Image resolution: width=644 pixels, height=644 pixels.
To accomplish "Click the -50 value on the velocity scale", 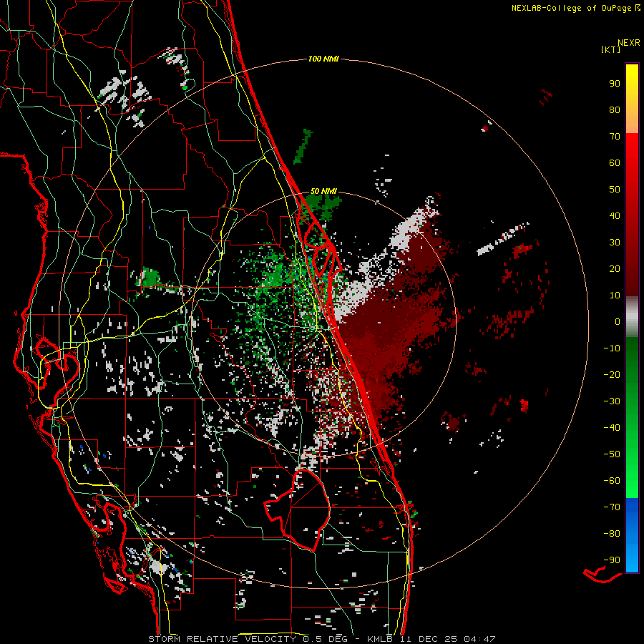I will click(612, 454).
